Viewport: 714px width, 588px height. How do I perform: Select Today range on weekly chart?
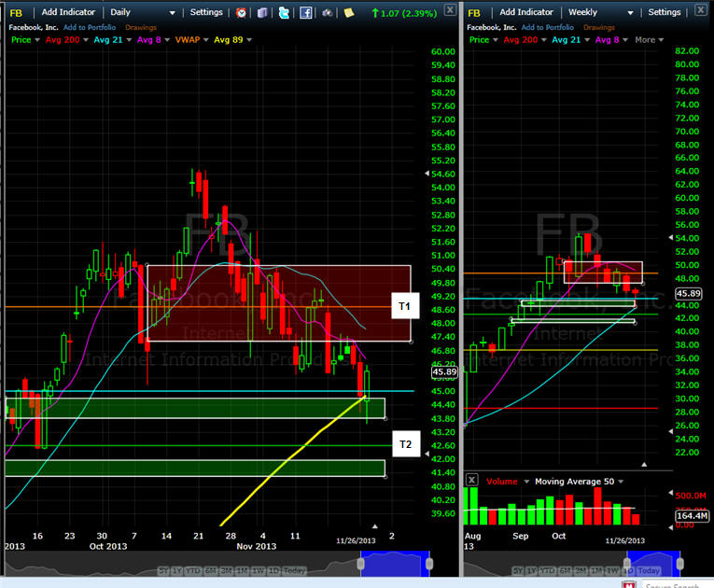click(x=649, y=570)
